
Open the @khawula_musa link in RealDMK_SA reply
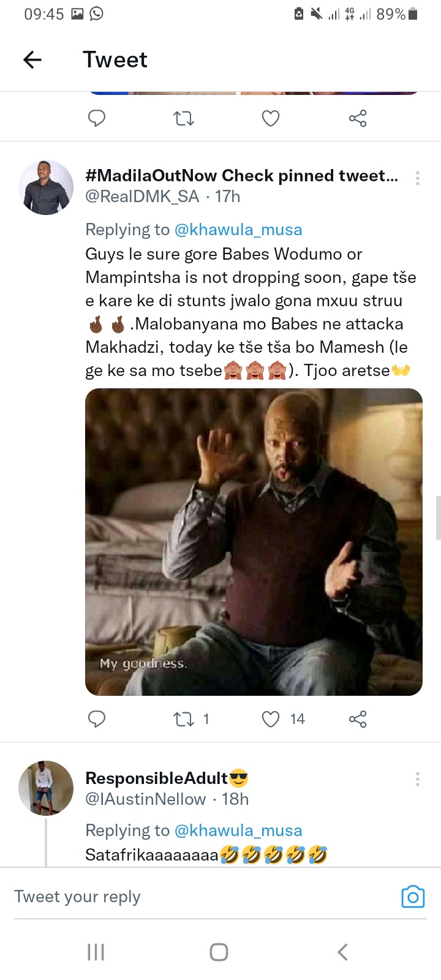(238, 230)
